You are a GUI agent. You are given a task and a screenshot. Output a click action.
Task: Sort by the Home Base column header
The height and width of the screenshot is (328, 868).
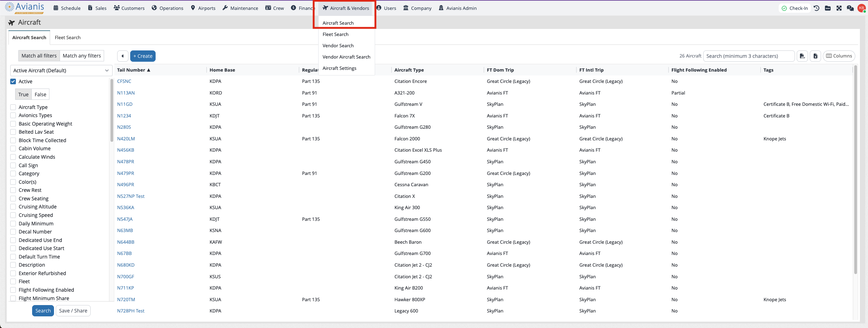click(222, 70)
